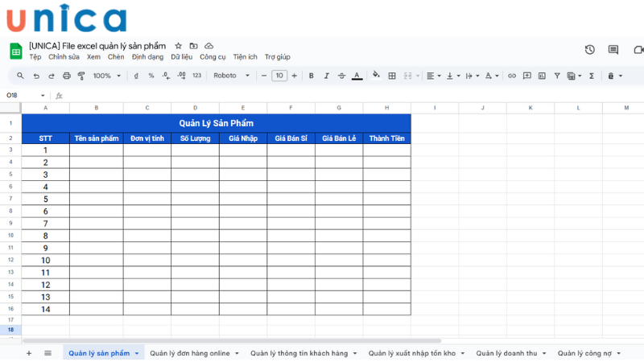Viewport: 644px width, 362px height.
Task: Open the fill color picker
Action: click(x=376, y=75)
